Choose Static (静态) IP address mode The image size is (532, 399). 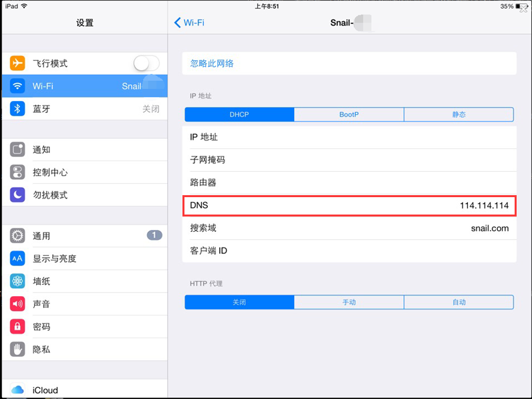coord(458,114)
